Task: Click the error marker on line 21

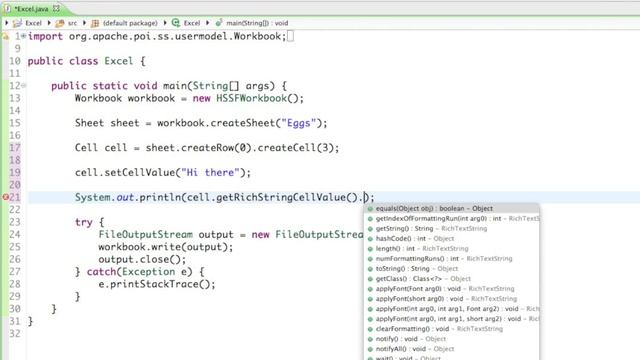Action: coord(5,197)
